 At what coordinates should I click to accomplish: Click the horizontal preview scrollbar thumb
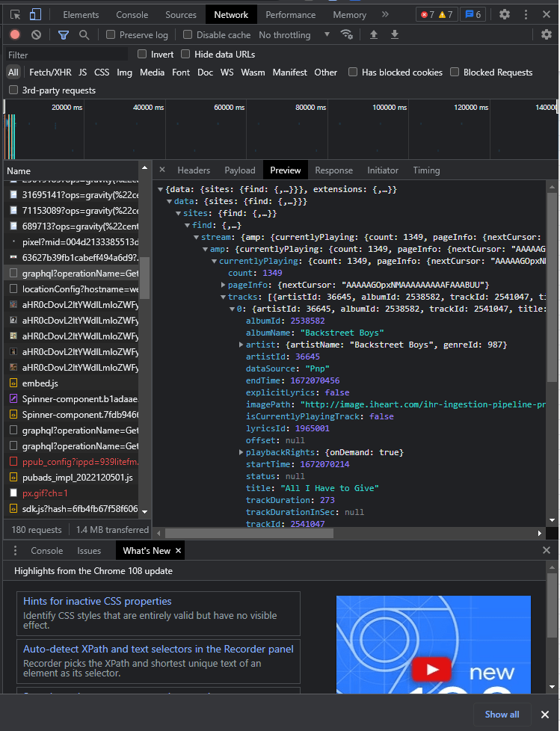coord(249,533)
